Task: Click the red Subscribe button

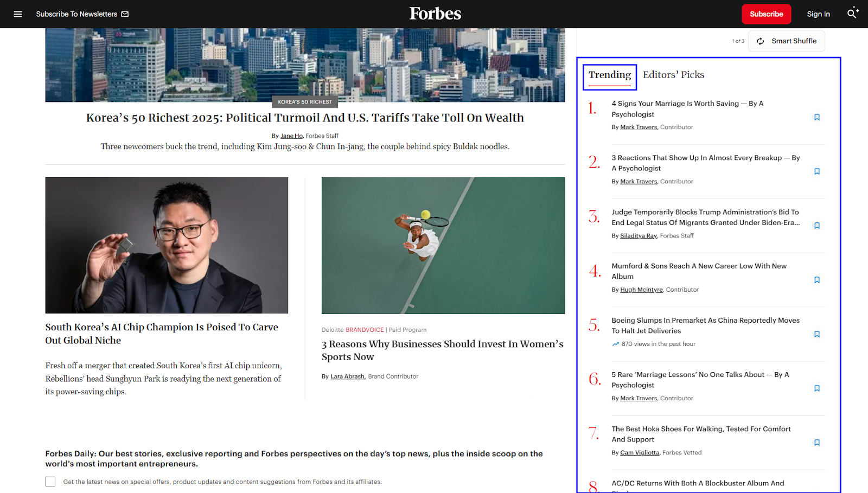Action: [767, 14]
